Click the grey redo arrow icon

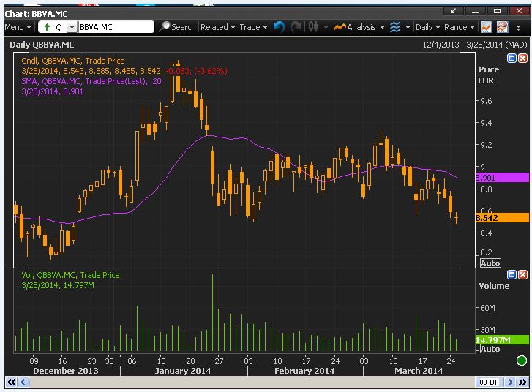tap(296, 27)
